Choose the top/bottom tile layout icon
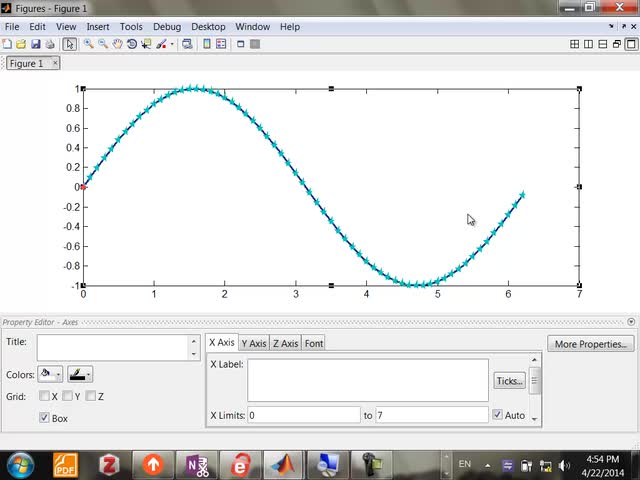 602,44
